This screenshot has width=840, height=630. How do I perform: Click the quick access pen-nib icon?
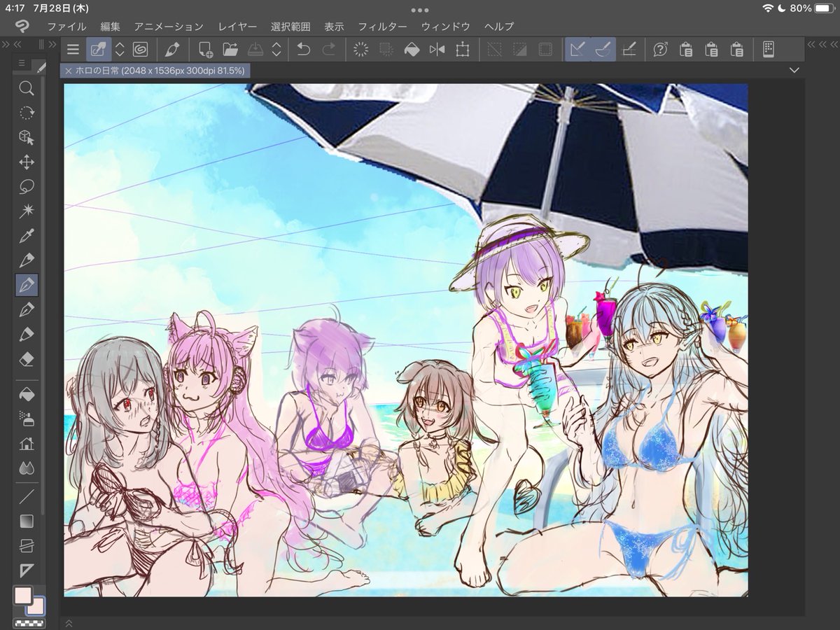[x=172, y=49]
